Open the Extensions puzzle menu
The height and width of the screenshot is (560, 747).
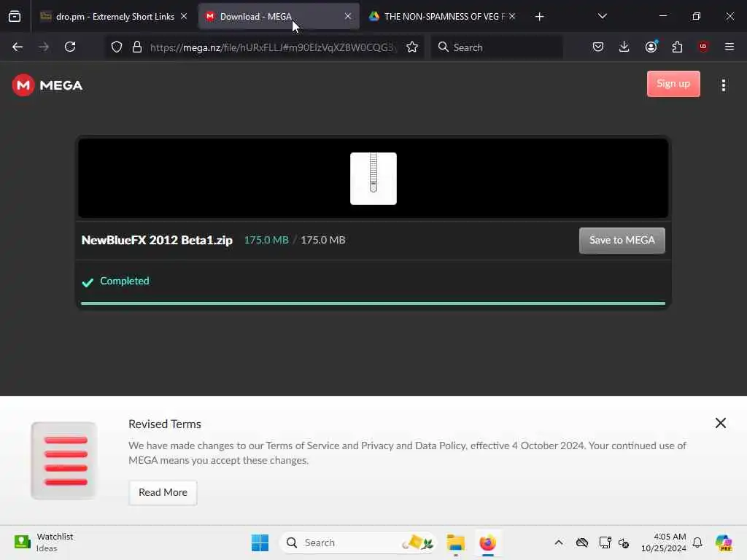point(677,47)
